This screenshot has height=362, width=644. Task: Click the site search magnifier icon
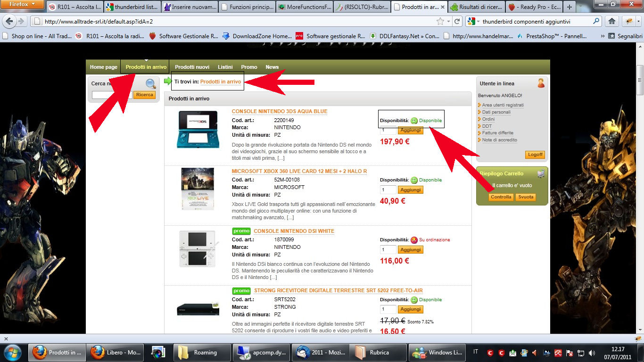(x=151, y=84)
